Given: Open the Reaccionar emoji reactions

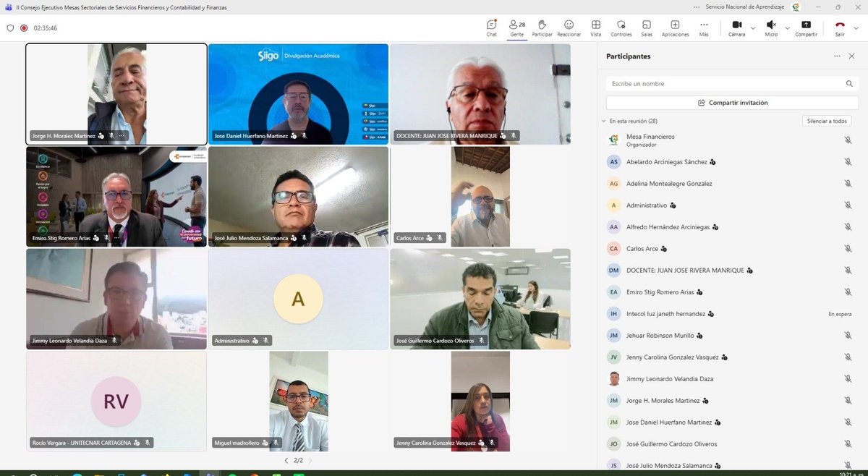Looking at the screenshot, I should point(569,28).
